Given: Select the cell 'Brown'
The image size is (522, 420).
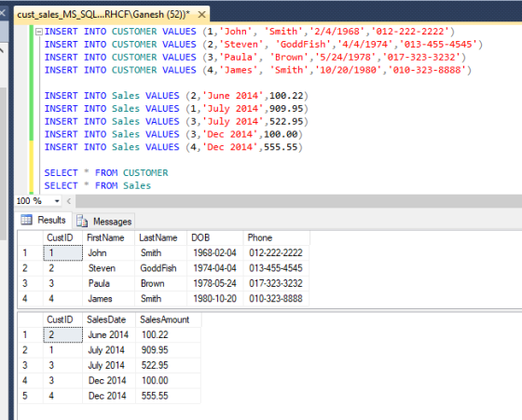Looking at the screenshot, I should (160, 284).
